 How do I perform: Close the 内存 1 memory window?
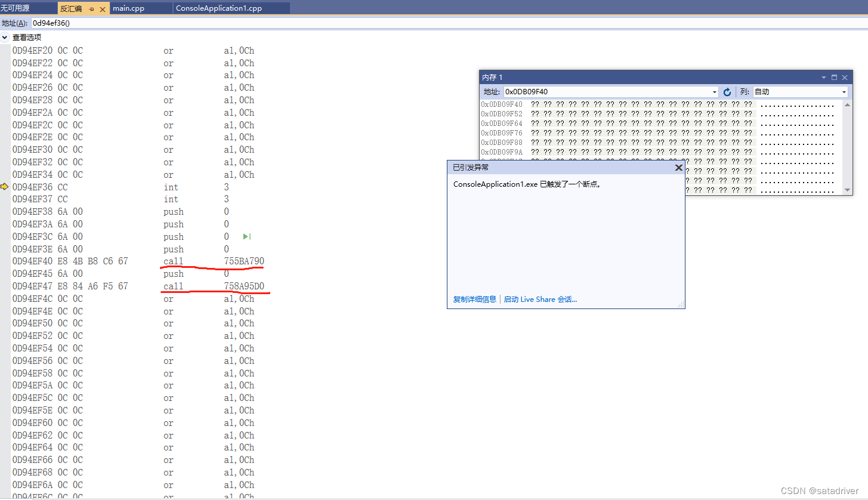click(845, 78)
